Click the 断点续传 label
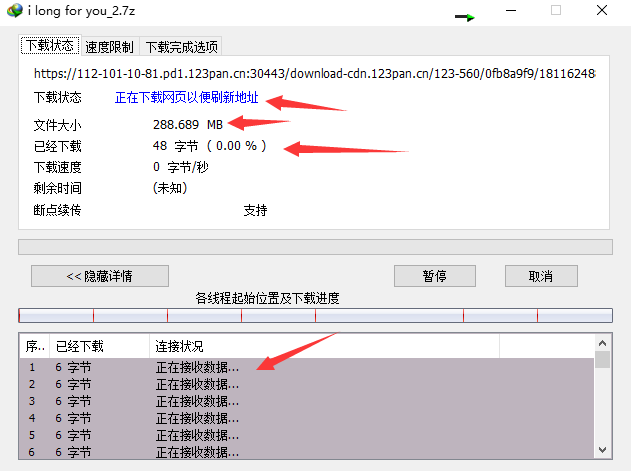The height and width of the screenshot is (471, 631). click(58, 210)
